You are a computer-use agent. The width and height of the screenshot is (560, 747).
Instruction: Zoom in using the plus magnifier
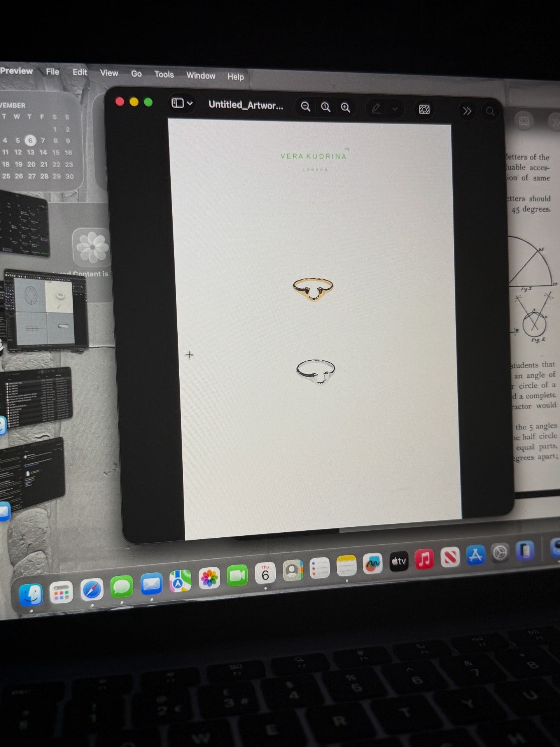[345, 108]
